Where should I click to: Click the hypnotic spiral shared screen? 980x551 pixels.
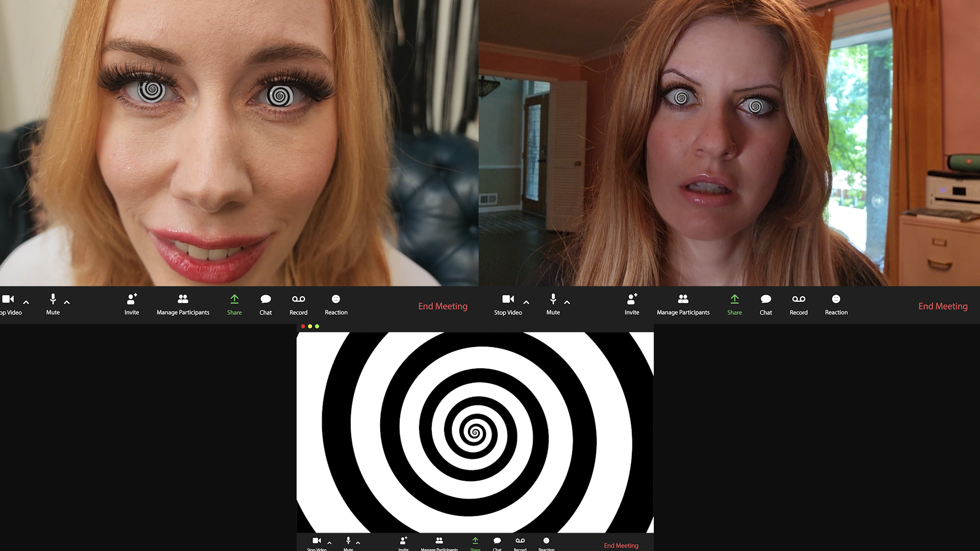(475, 433)
